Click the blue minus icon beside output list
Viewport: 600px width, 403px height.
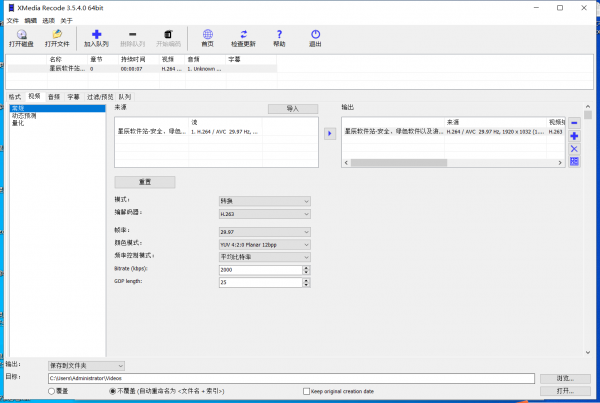574,123
